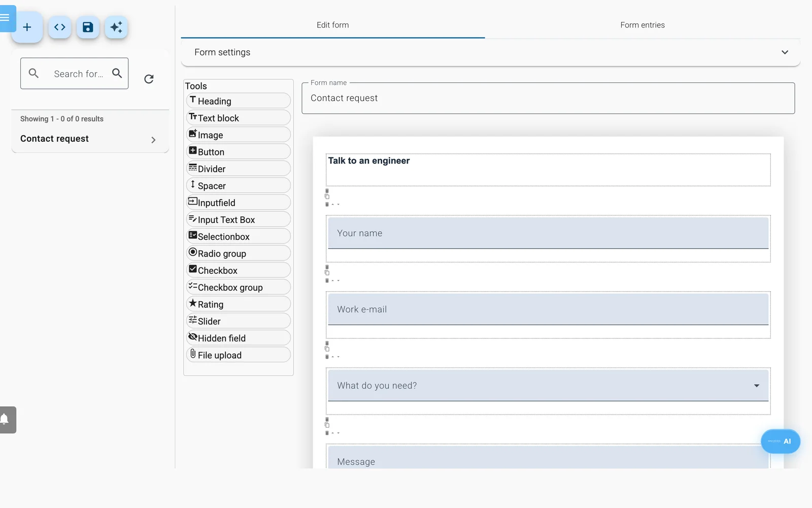
Task: Click the Work e-mail field
Action: coord(548,309)
